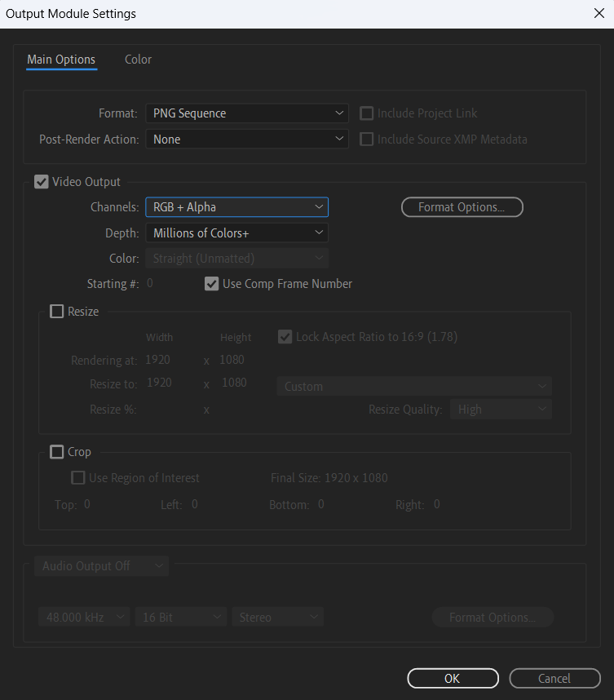Toggle Use Comp Frame Number checkbox
614x700 pixels.
pos(212,284)
